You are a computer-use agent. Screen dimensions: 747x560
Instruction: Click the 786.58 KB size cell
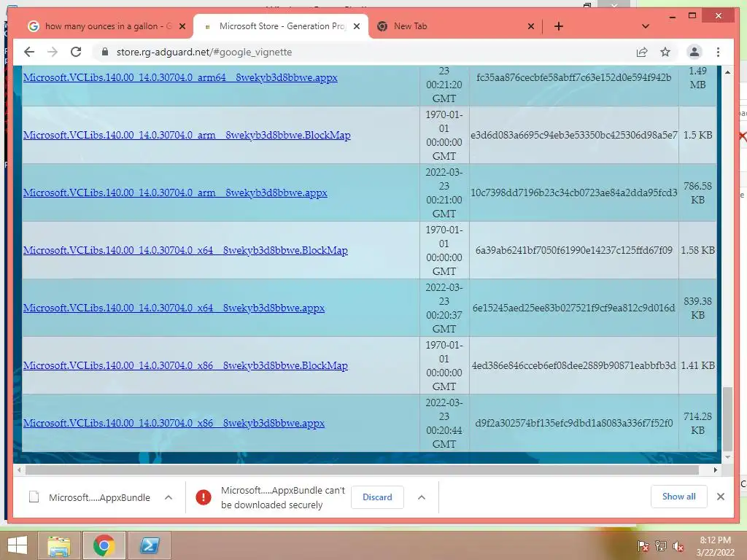point(697,192)
